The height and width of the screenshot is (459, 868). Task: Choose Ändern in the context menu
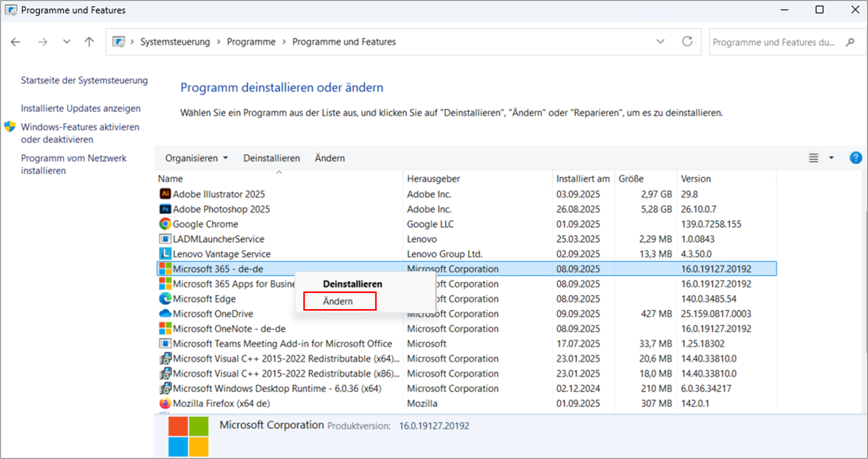point(338,302)
